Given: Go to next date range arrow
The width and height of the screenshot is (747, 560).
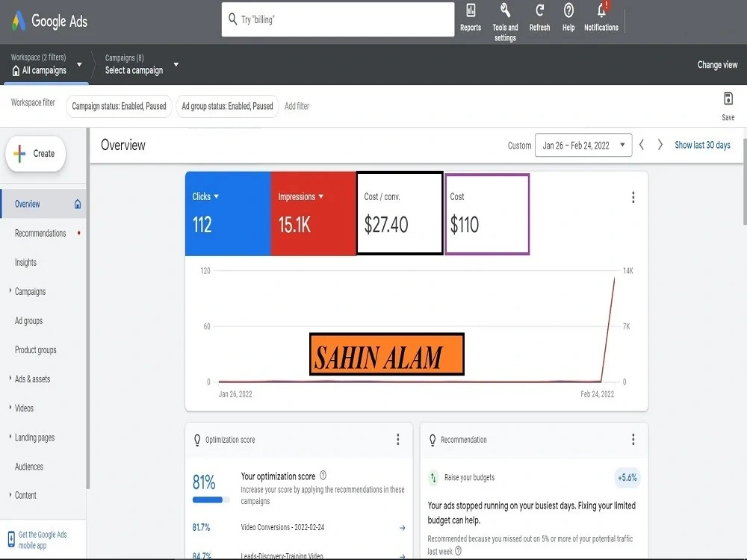Looking at the screenshot, I should click(660, 145).
